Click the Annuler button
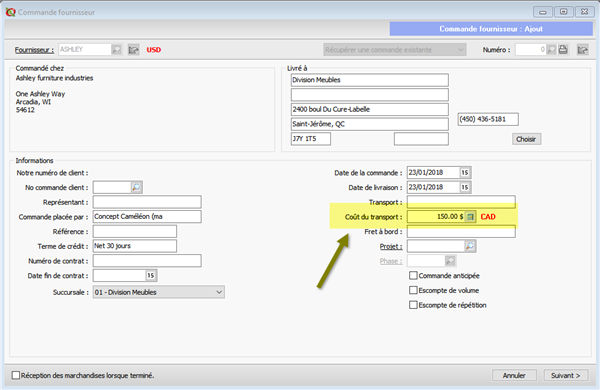 click(x=514, y=375)
